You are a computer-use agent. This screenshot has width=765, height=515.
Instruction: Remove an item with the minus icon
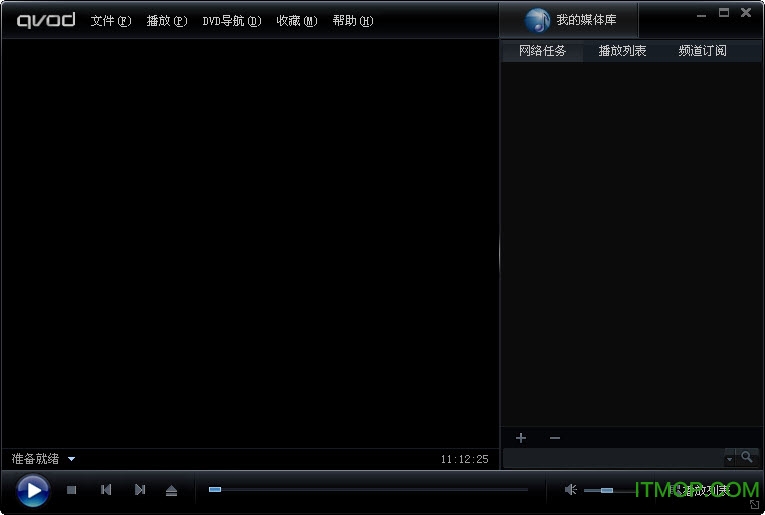[x=555, y=438]
